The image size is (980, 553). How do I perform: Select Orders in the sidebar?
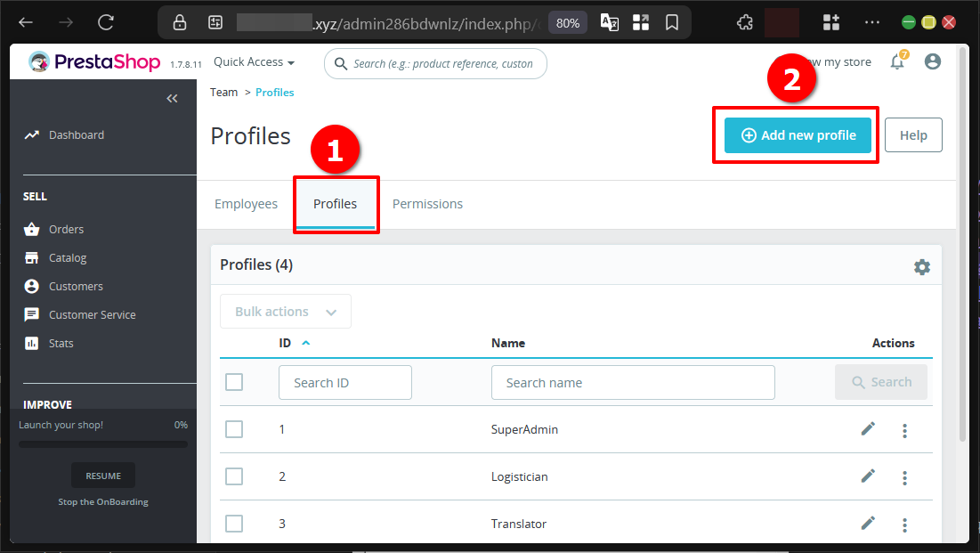point(65,229)
